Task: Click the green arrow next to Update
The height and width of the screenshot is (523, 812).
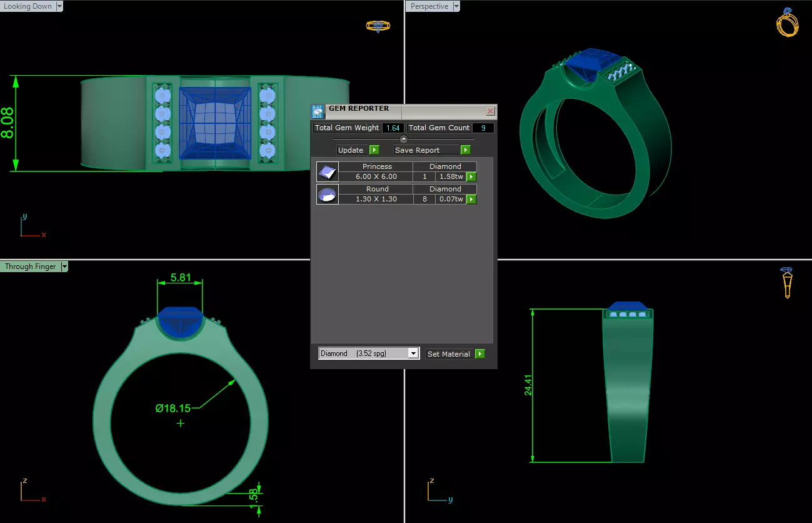Action: tap(374, 150)
